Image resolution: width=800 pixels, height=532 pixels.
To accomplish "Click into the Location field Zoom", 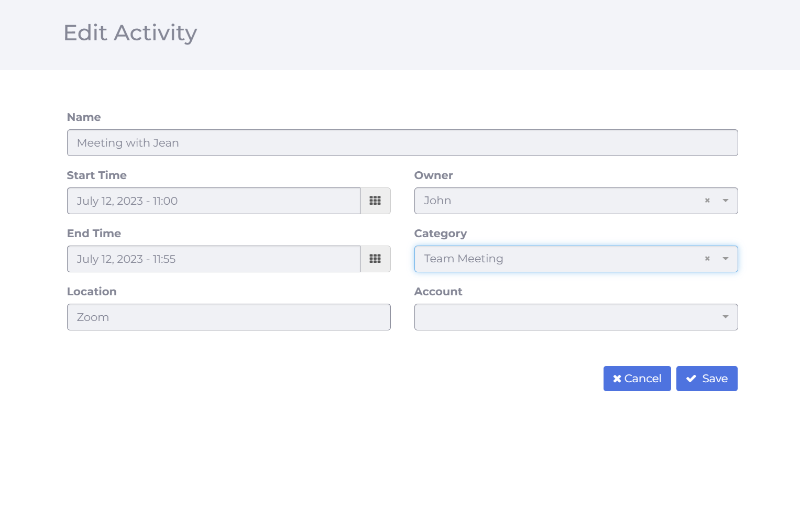I will coord(229,317).
